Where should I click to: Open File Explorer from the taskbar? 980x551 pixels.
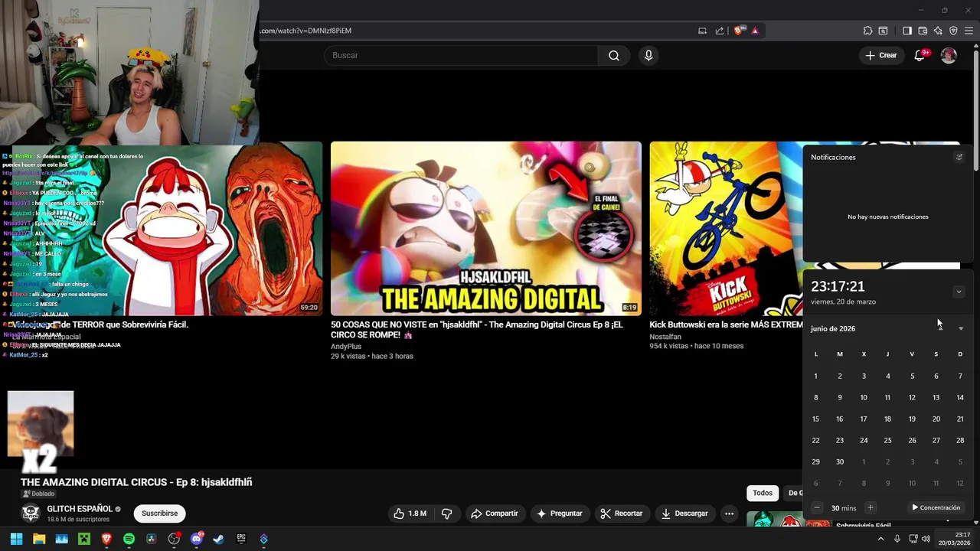39,539
